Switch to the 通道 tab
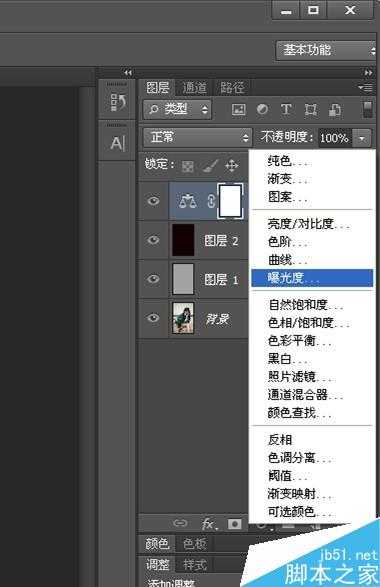 point(194,88)
